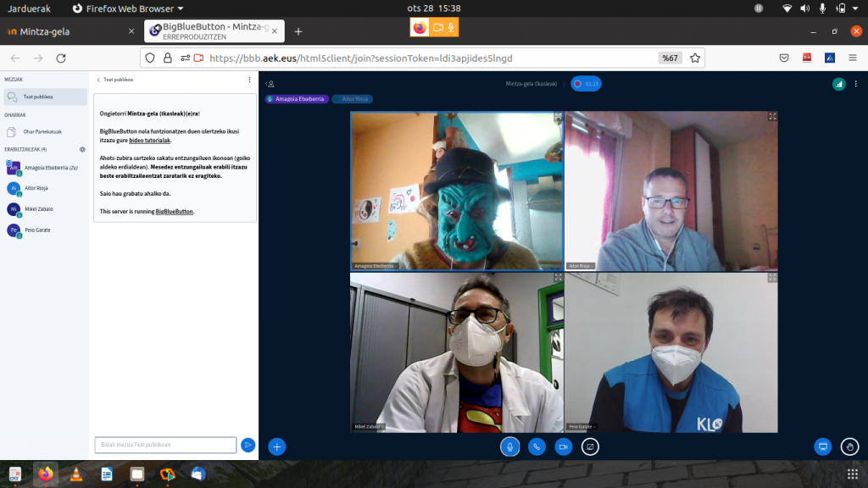This screenshot has width=868, height=488.
Task: Toggle the recording indicator button
Action: (586, 84)
